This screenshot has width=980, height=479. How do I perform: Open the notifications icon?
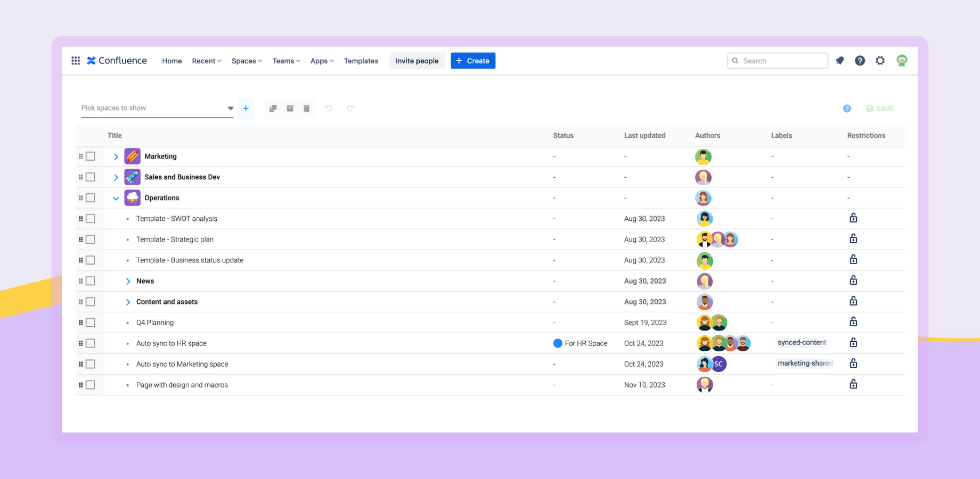tap(840, 61)
